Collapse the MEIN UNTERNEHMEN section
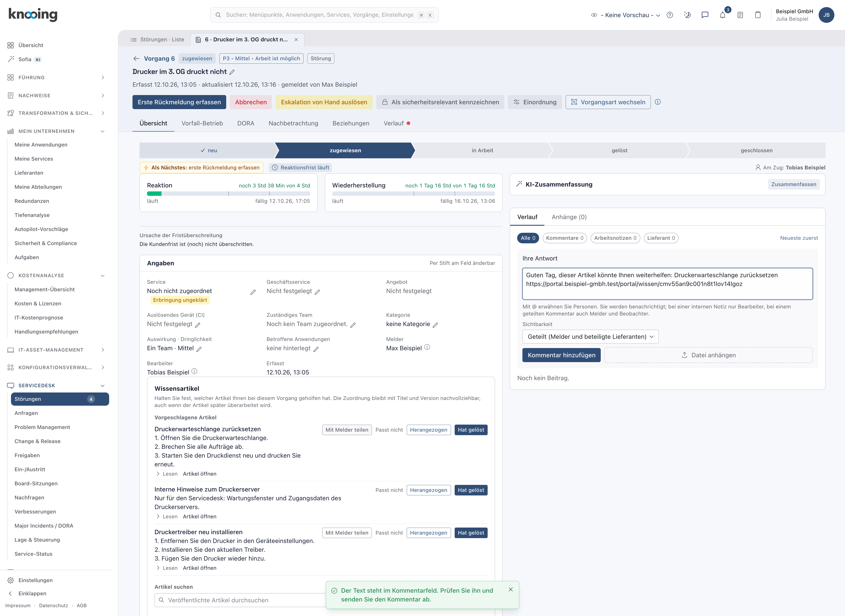This screenshot has height=616, width=845. [56, 131]
